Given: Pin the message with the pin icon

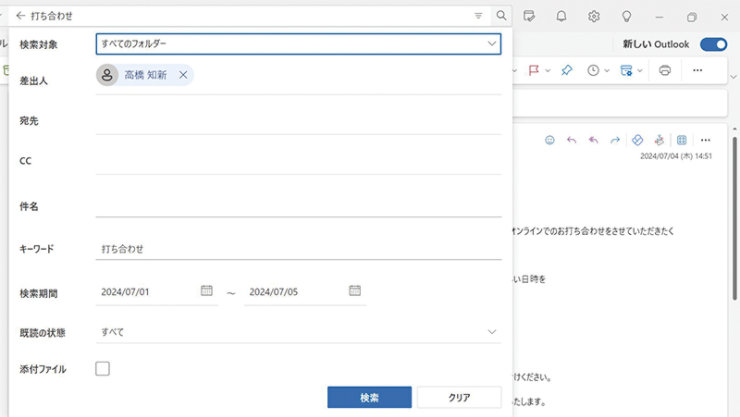Looking at the screenshot, I should click(566, 70).
